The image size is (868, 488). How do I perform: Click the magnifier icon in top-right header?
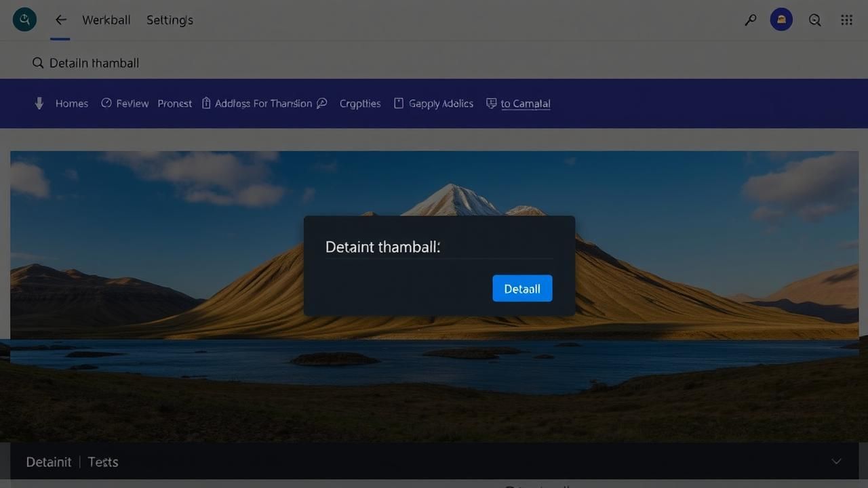pos(814,20)
